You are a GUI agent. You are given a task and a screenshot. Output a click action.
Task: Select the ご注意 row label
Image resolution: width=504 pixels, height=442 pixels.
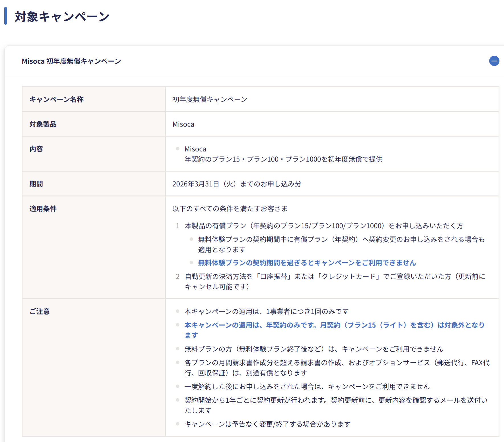40,311
